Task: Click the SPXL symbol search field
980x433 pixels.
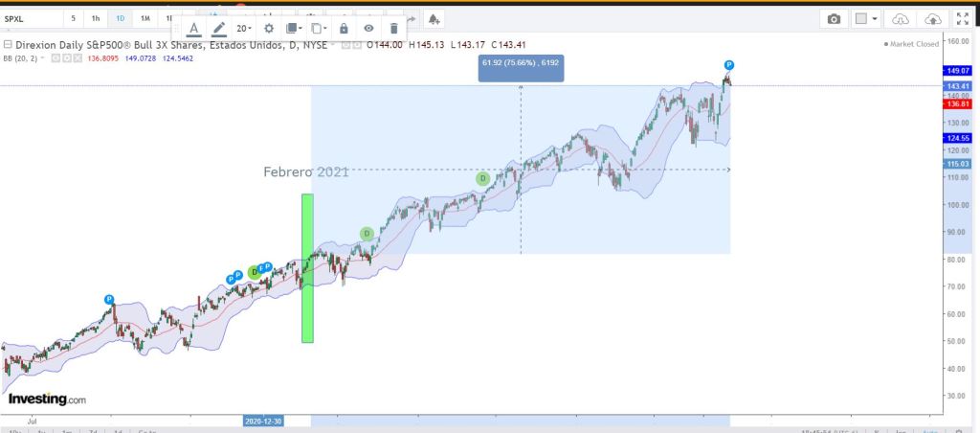Action: [29, 19]
